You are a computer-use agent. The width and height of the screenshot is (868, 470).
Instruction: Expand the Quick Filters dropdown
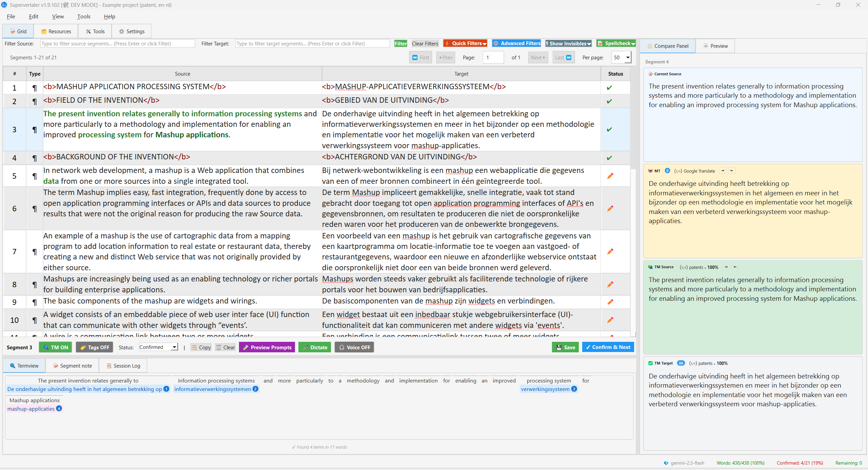pyautogui.click(x=465, y=43)
